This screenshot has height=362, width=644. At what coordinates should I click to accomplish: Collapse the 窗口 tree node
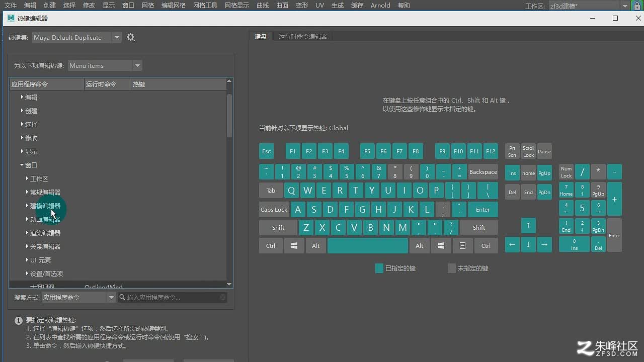coord(22,165)
